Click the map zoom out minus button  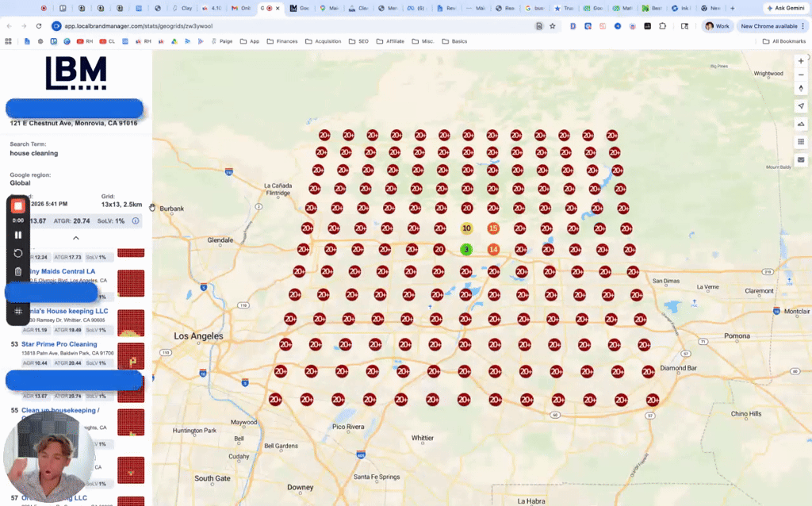pyautogui.click(x=801, y=75)
